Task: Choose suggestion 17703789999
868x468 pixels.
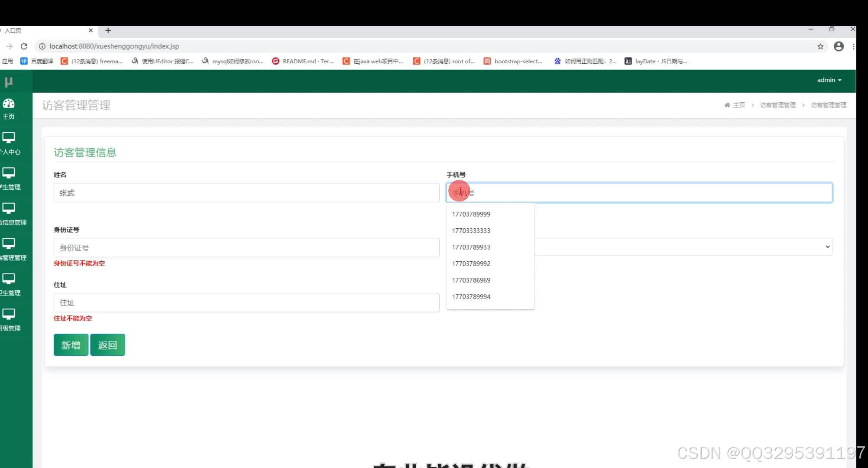Action: (x=490, y=214)
